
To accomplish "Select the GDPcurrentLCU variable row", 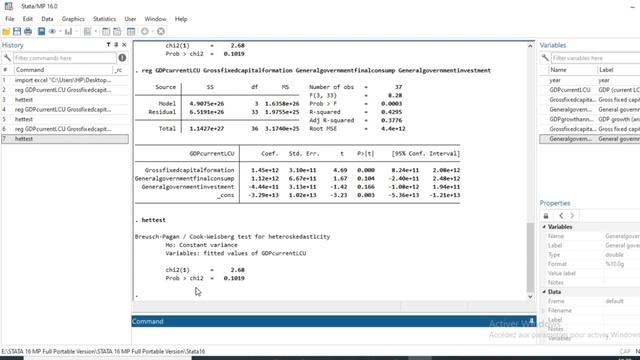I will 590,90.
